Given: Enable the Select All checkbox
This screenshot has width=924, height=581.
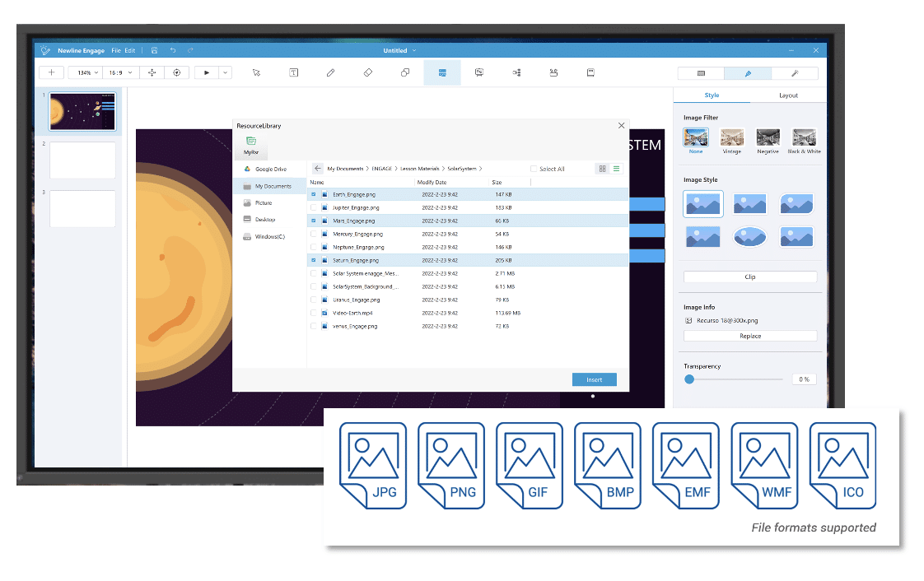Looking at the screenshot, I should click(534, 169).
